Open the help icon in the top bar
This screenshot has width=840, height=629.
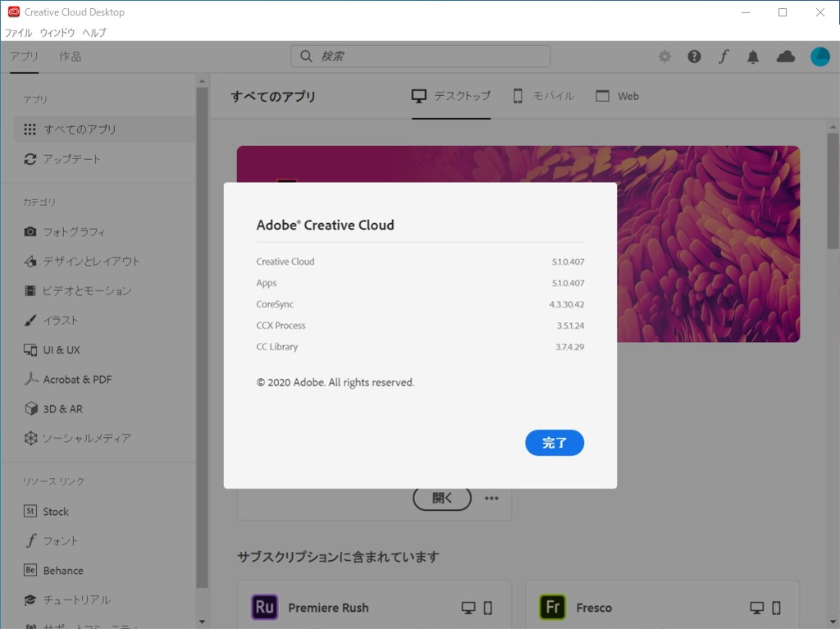point(693,56)
